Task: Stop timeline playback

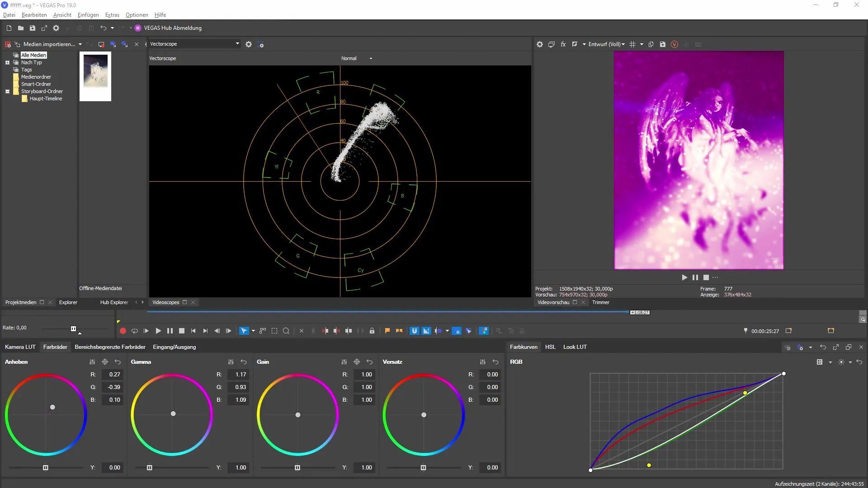Action: (181, 331)
